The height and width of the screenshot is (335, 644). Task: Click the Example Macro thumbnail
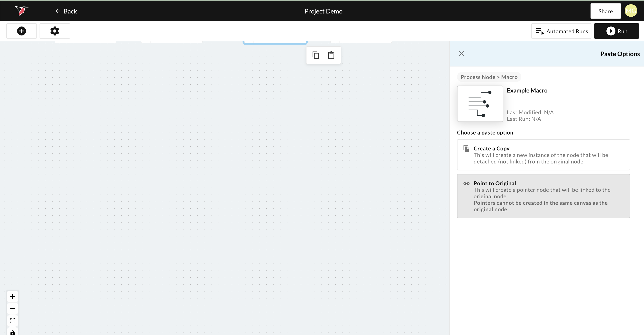480,104
